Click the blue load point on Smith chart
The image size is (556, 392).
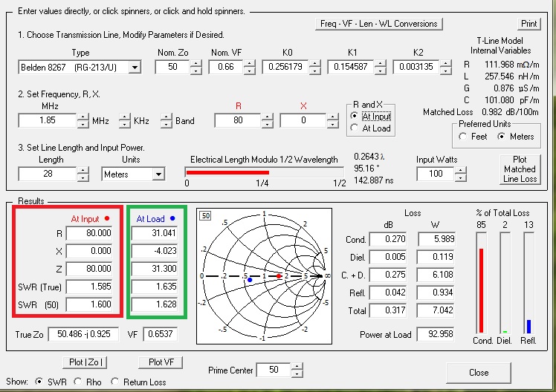coord(250,280)
